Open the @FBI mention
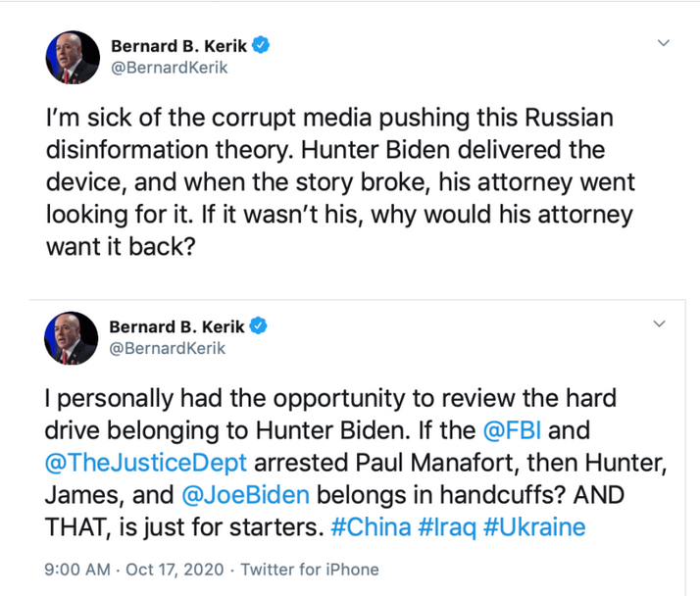Viewport: 700px width, 596px height. (x=512, y=427)
